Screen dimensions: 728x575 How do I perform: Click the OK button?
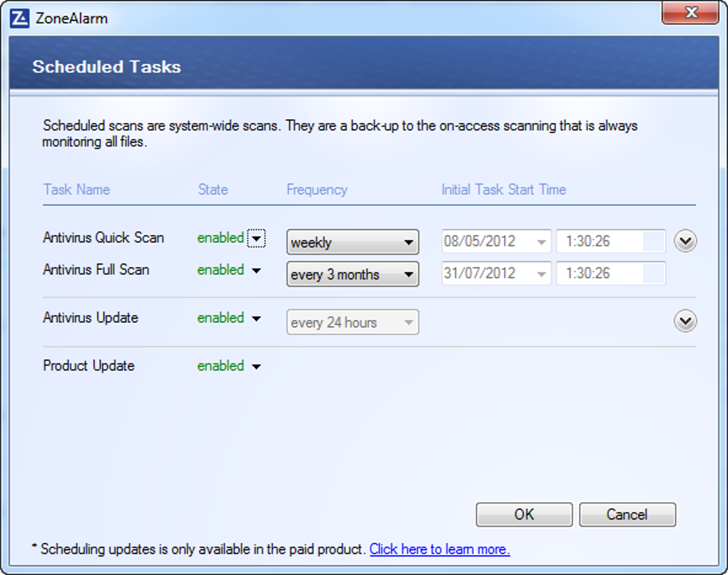coord(524,514)
